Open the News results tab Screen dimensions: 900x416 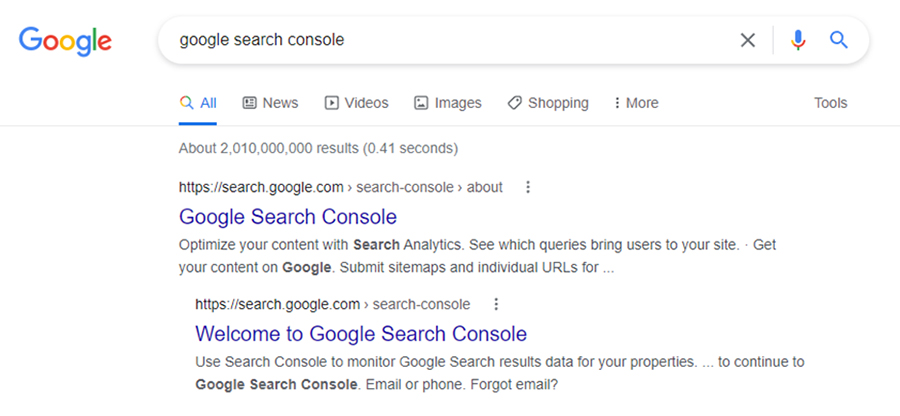click(x=270, y=103)
